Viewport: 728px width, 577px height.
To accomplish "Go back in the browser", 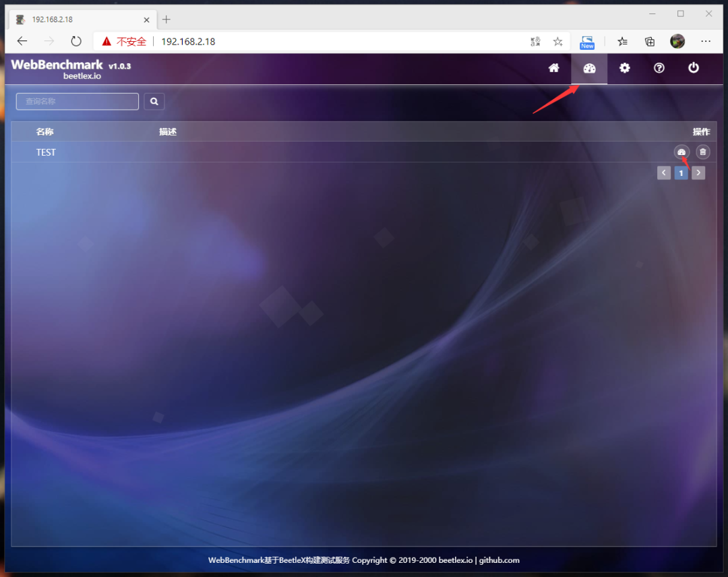I will pos(22,41).
